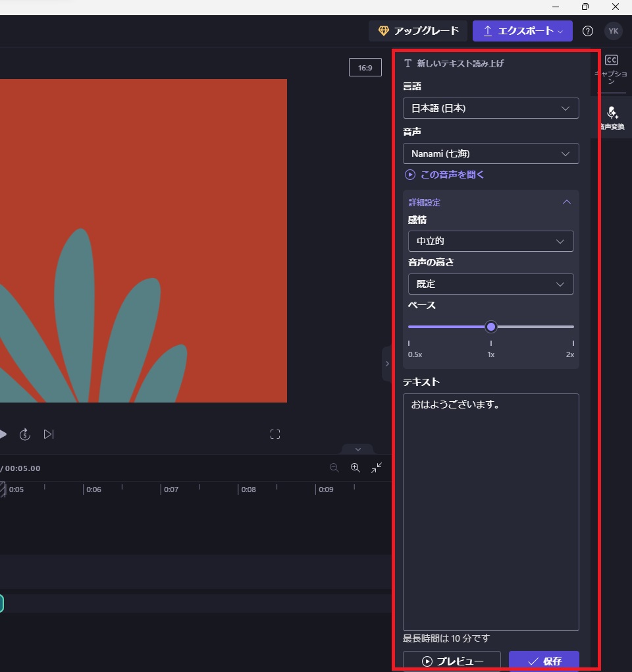Viewport: 632px width, 672px height.
Task: Open the language dropdown 日本語 (日本)
Action: click(x=490, y=108)
